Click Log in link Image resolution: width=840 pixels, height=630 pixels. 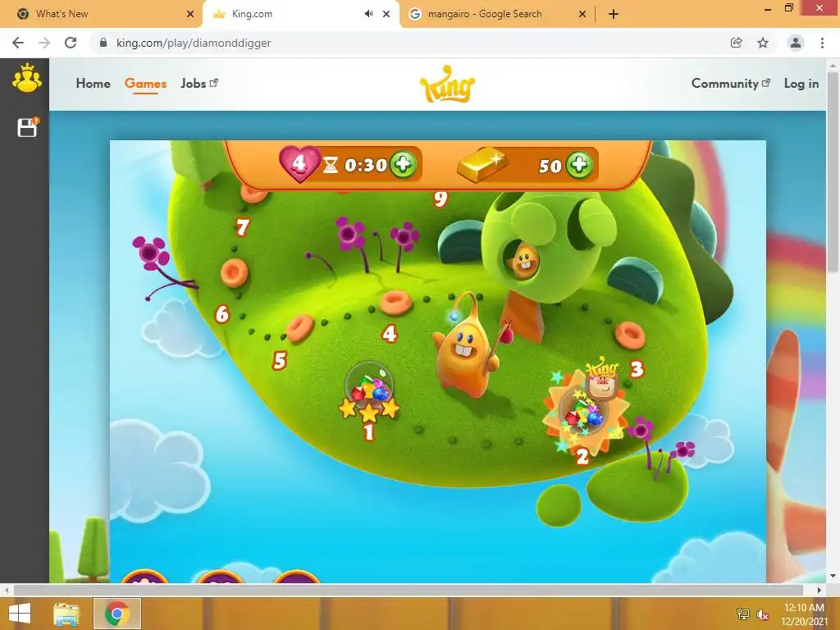(801, 84)
